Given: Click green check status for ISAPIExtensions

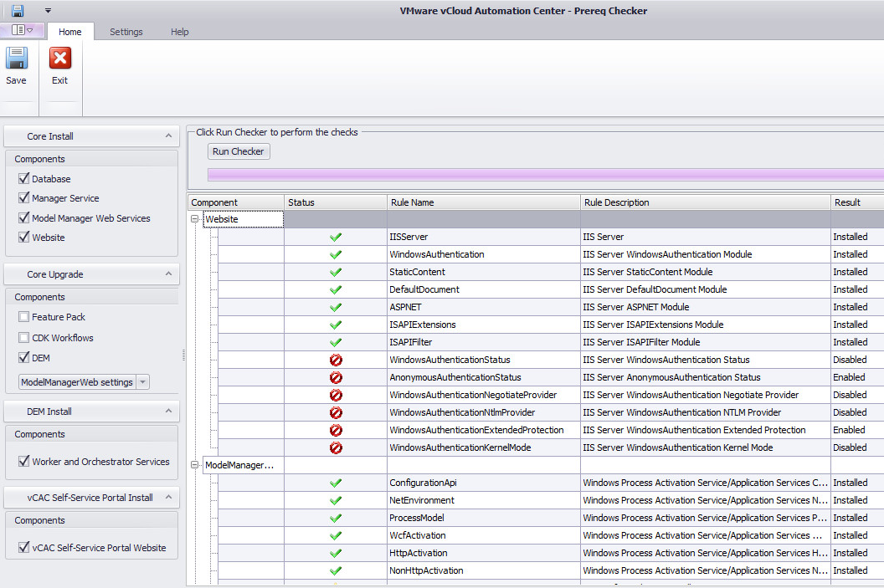Looking at the screenshot, I should (x=336, y=325).
